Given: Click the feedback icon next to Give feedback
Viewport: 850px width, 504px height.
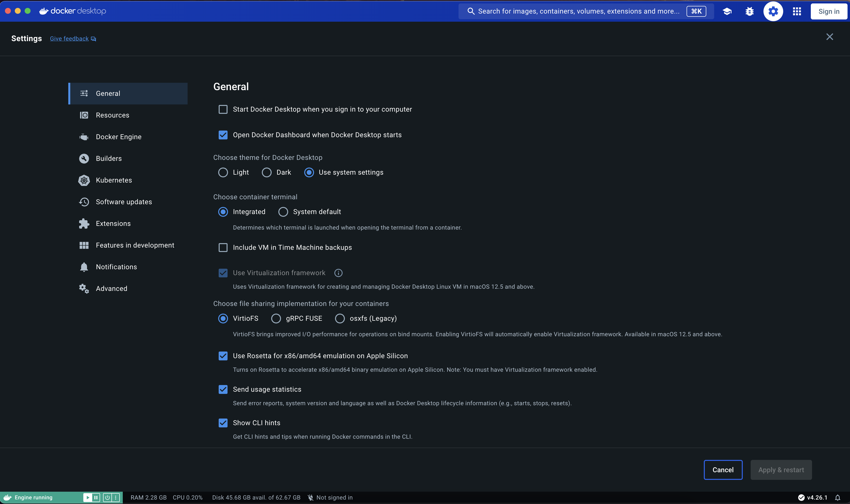Looking at the screenshot, I should (93, 39).
